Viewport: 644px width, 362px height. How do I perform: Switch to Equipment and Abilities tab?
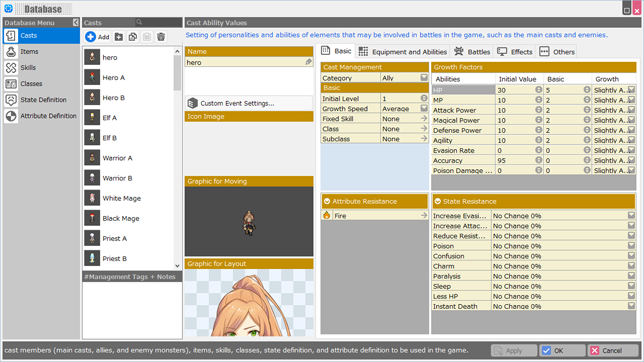[403, 52]
